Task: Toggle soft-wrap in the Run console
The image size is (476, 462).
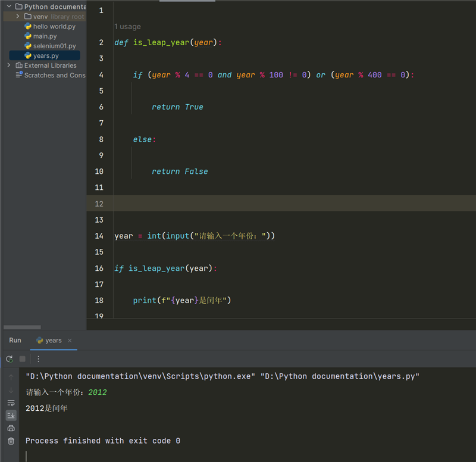Action: [11, 403]
